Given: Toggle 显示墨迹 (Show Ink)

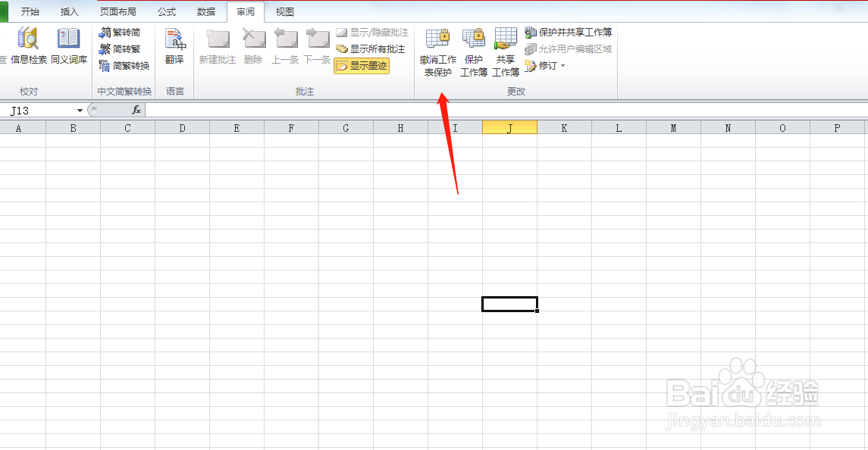Looking at the screenshot, I should [362, 66].
